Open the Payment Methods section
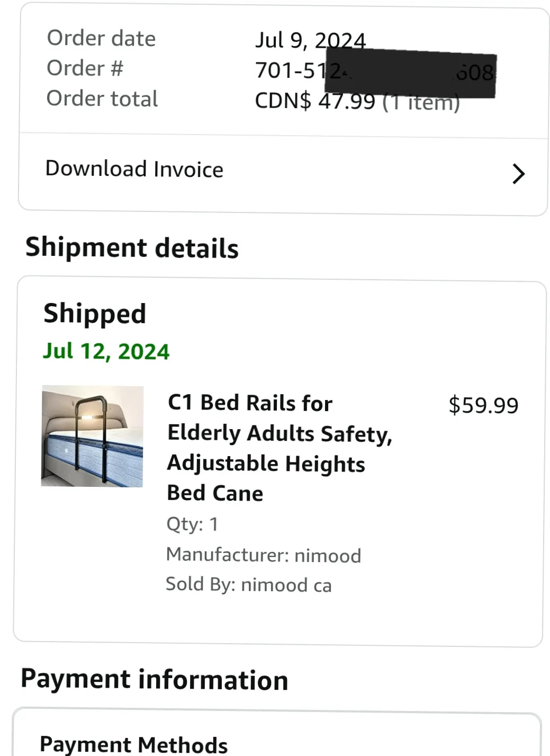This screenshot has width=550, height=756. (x=134, y=744)
